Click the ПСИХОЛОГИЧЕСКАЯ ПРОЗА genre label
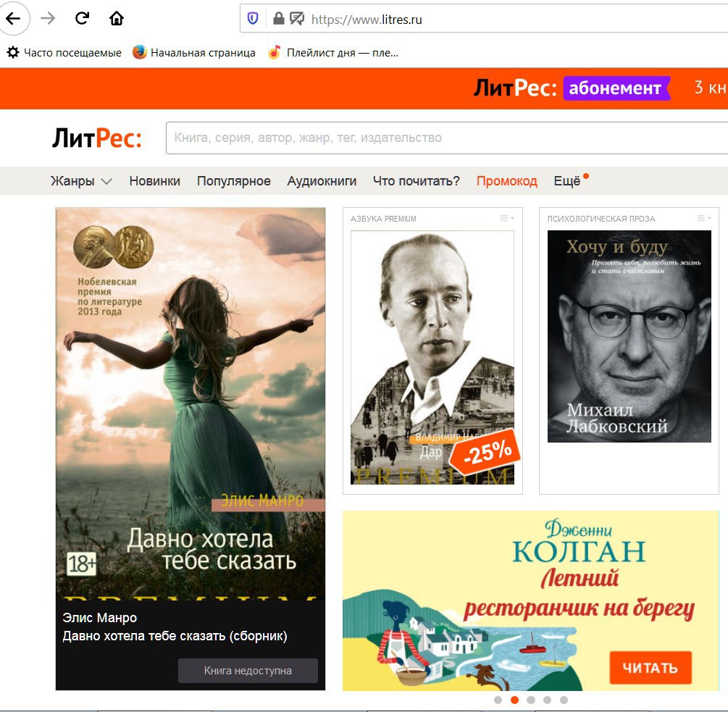The image size is (728, 712). 601,219
